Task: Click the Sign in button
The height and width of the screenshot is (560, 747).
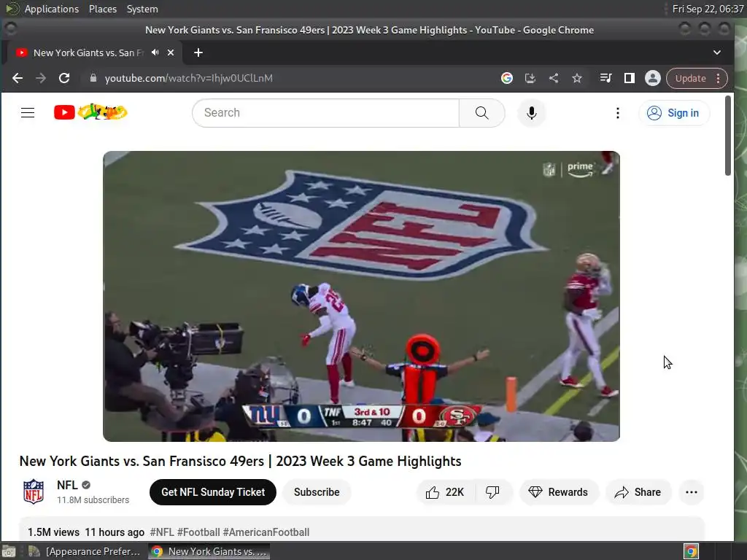Action: point(673,113)
